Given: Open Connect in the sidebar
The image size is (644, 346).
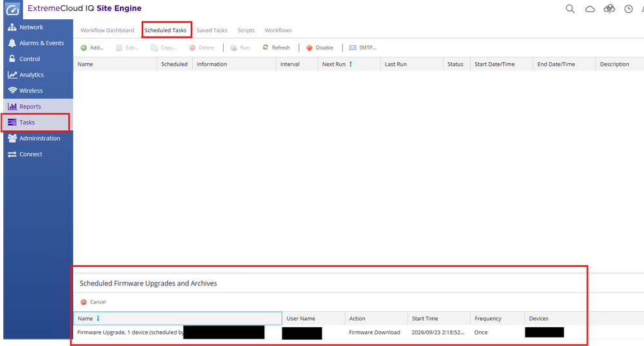Looking at the screenshot, I should click(38, 155).
